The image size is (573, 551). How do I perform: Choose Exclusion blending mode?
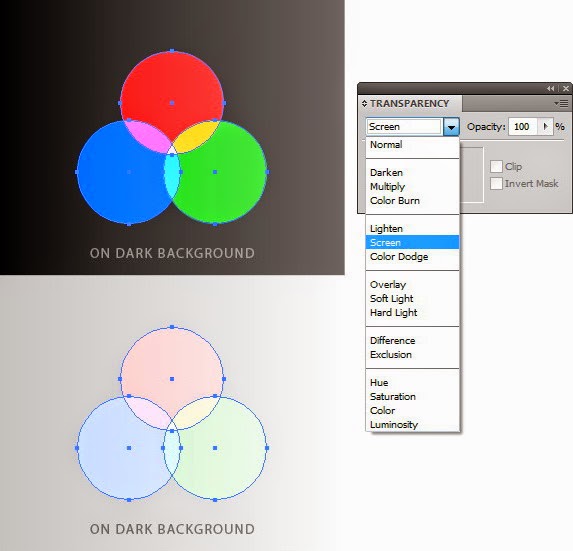click(412, 354)
